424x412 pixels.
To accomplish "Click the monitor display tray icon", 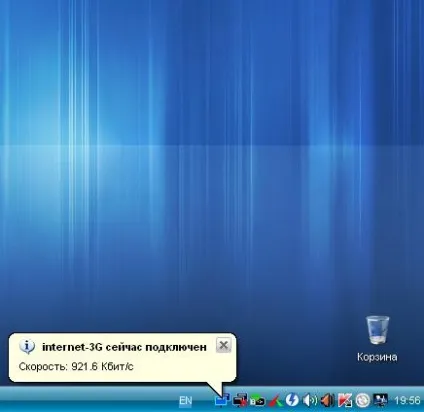I will point(380,400).
